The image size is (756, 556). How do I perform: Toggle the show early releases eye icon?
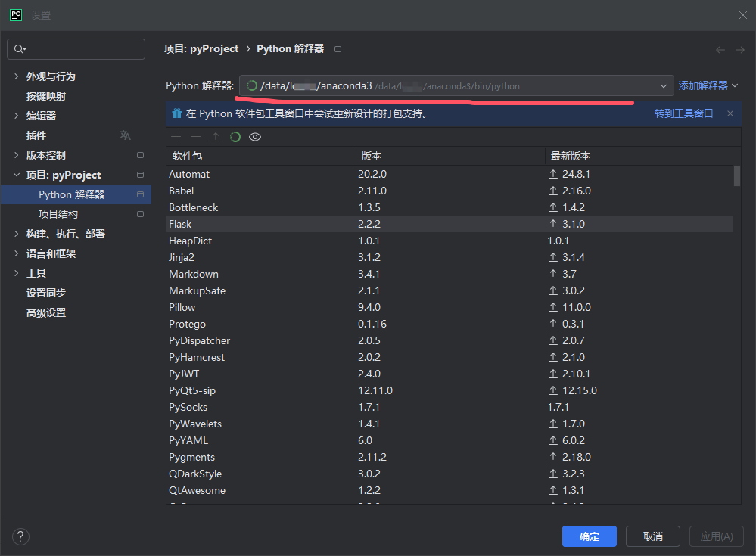coord(255,138)
